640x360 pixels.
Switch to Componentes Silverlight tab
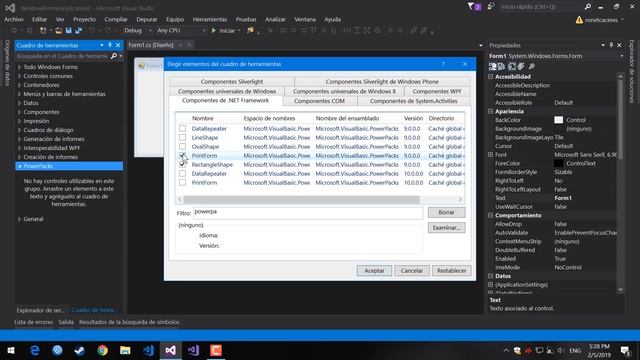[x=231, y=81]
